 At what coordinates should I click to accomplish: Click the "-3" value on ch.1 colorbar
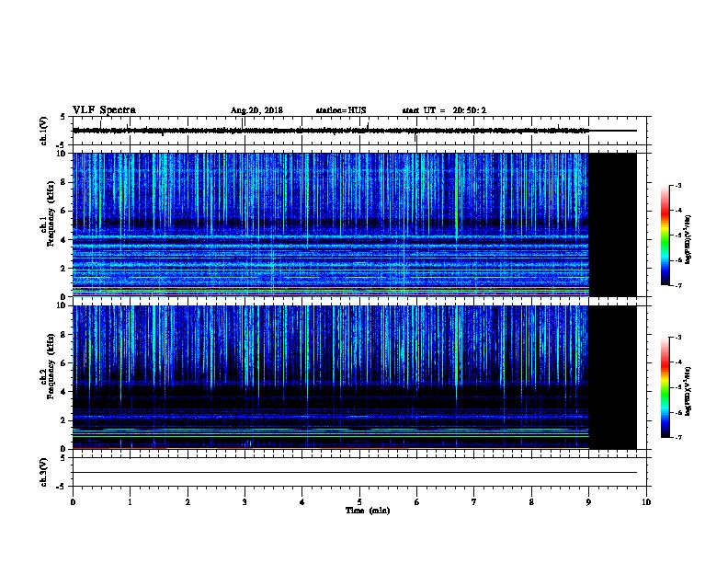pos(677,185)
